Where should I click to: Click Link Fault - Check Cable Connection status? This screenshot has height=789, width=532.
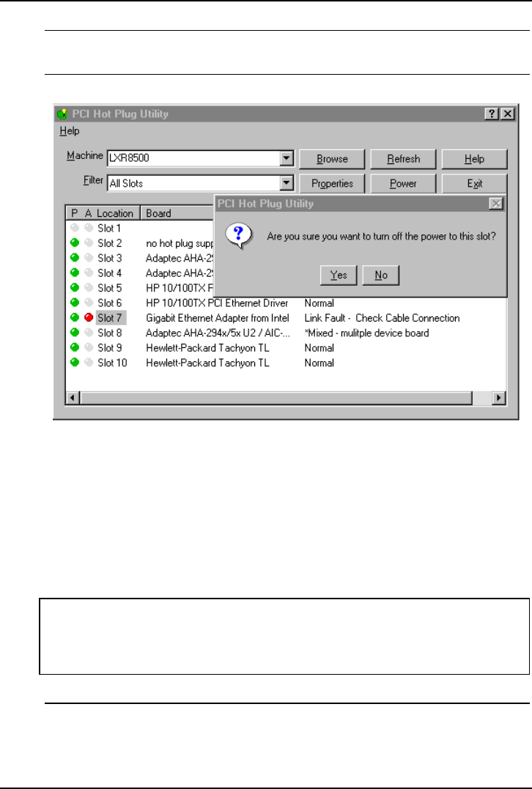(382, 317)
